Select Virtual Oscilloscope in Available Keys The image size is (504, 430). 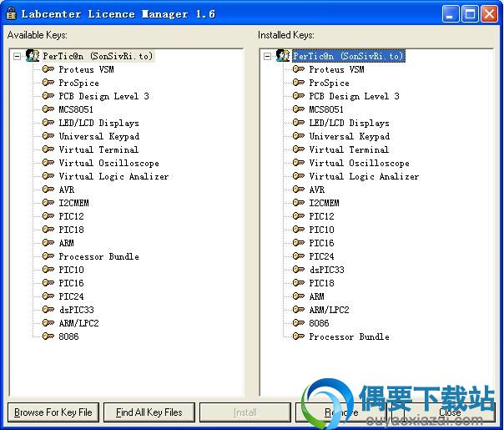pos(109,163)
